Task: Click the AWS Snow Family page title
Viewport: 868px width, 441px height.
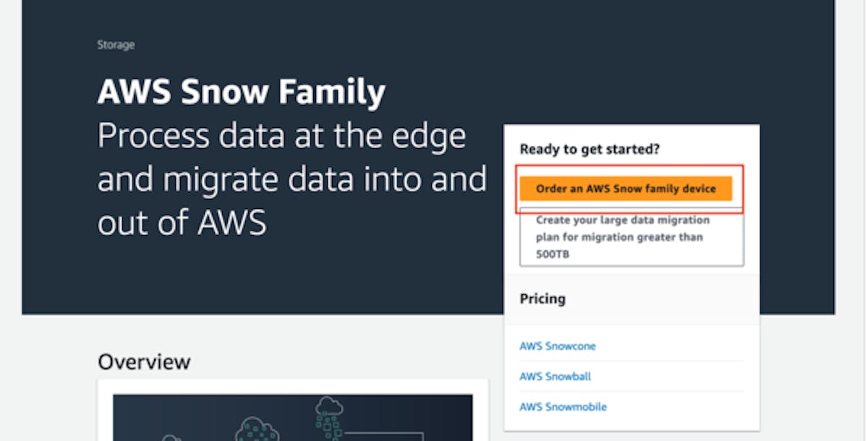Action: tap(242, 90)
